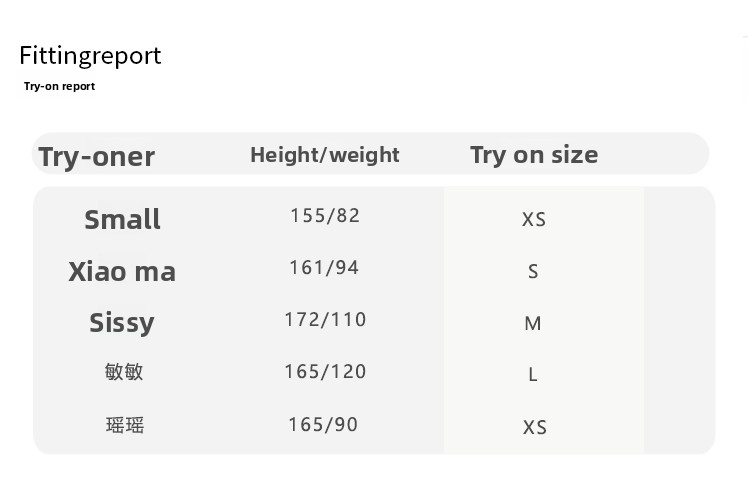Click the Fittingreport title
This screenshot has height=503, width=750.
(x=90, y=56)
